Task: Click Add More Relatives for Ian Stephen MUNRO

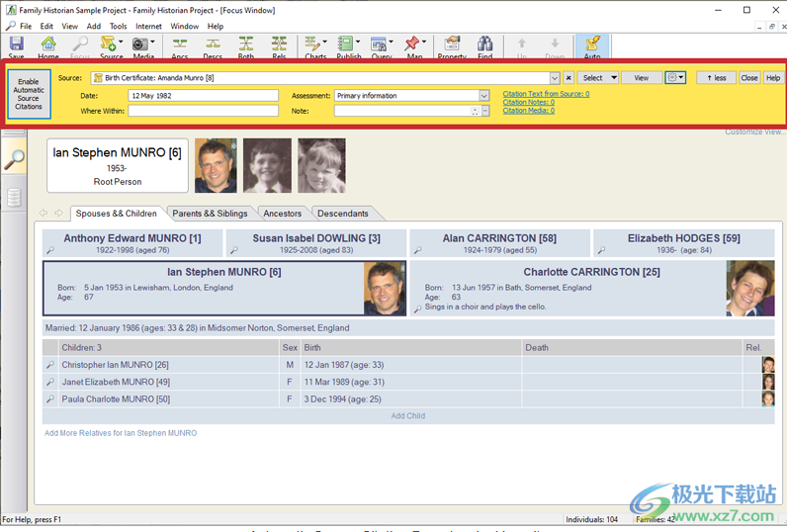Action: (121, 433)
